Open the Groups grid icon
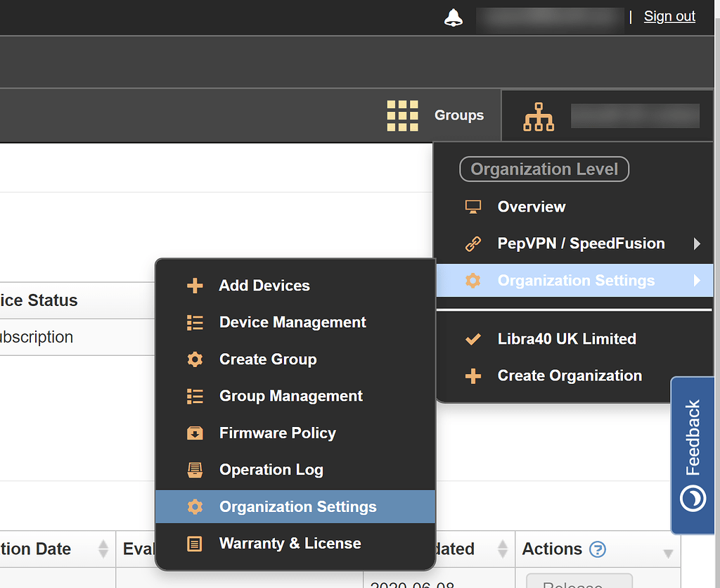 coord(402,115)
